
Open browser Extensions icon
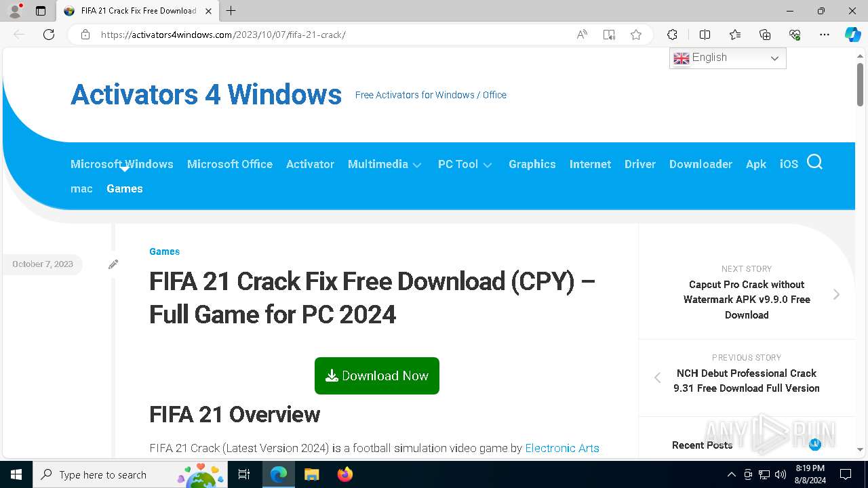[672, 35]
